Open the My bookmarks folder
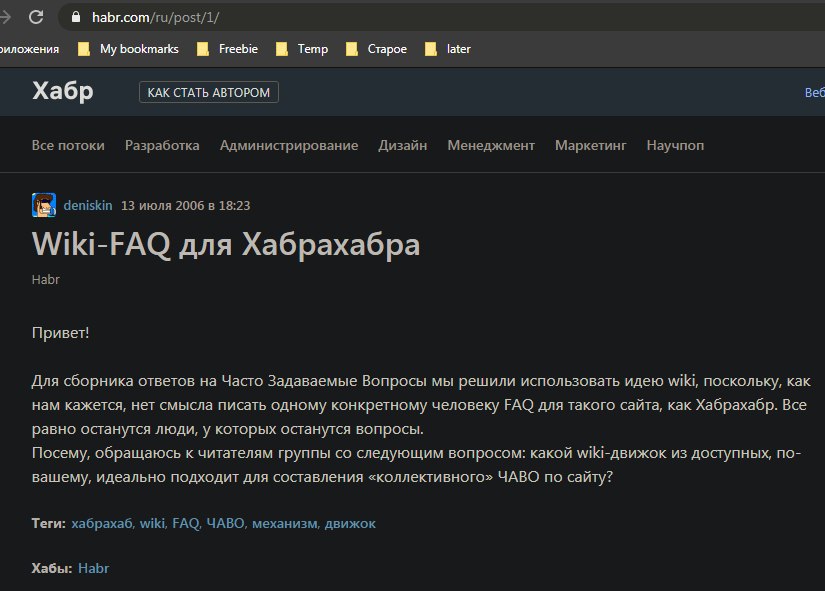The image size is (825, 591). tap(129, 49)
